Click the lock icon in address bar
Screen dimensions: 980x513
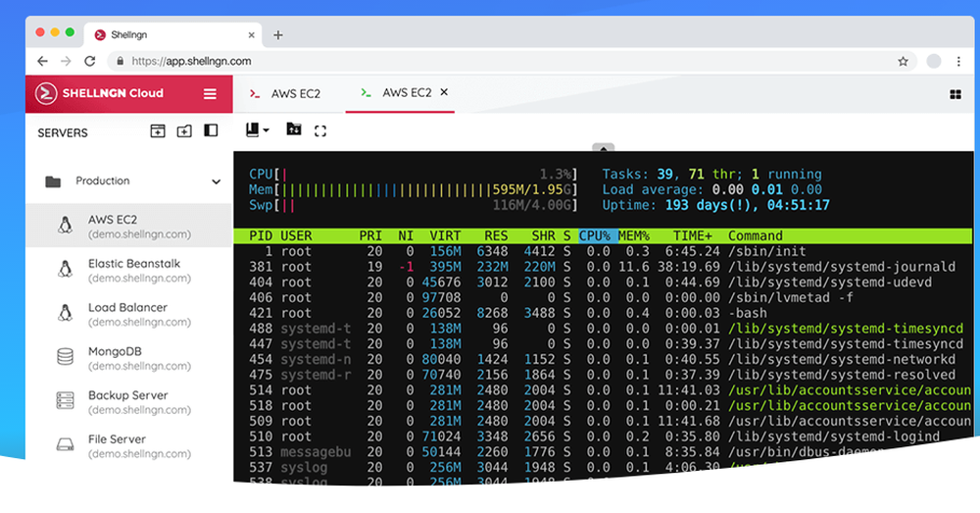coord(120,61)
